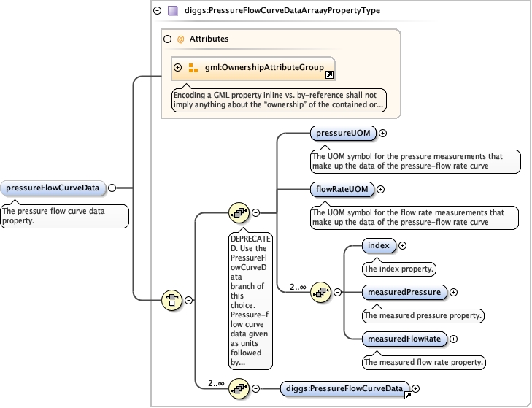The width and height of the screenshot is (532, 408).
Task: Select the index element node
Action: [379, 245]
